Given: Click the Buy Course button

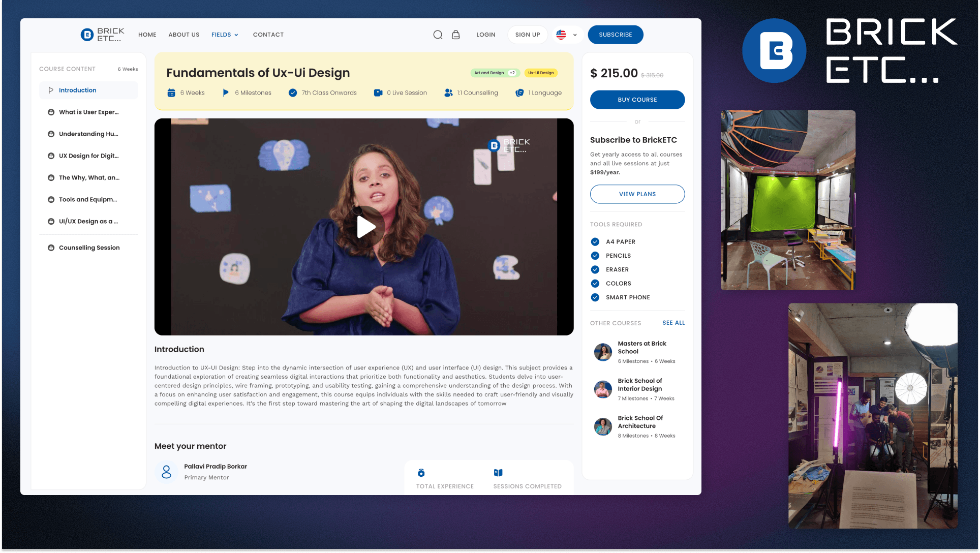Looking at the screenshot, I should tap(637, 100).
